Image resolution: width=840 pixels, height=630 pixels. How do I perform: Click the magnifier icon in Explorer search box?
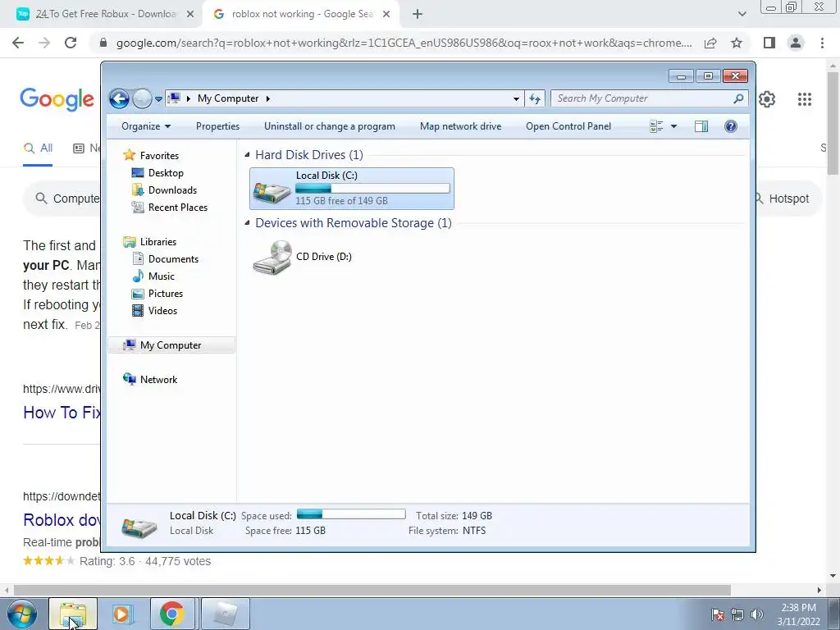pyautogui.click(x=738, y=98)
